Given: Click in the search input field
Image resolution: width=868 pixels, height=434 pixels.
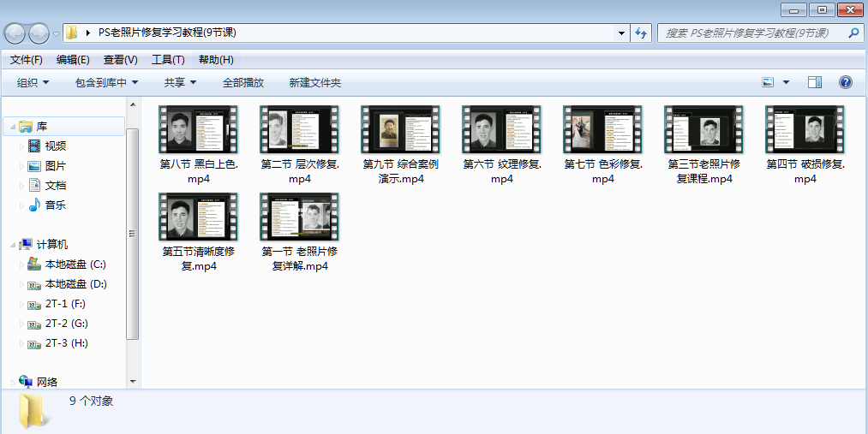Looking at the screenshot, I should (x=750, y=33).
